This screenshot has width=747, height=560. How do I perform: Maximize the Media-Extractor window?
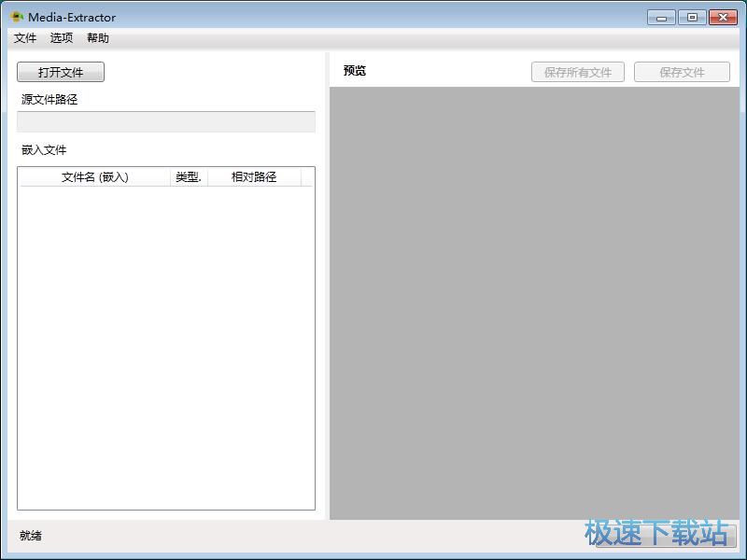point(692,16)
